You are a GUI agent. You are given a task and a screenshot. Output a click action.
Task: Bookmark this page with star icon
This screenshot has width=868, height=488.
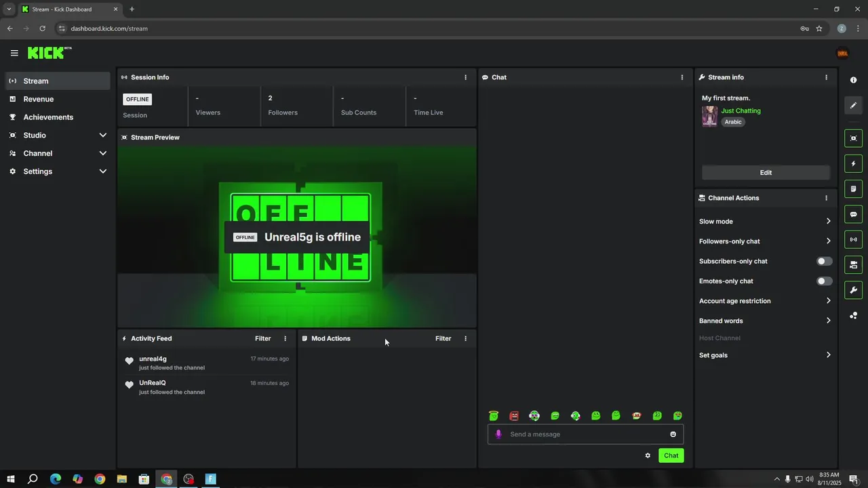click(x=819, y=28)
